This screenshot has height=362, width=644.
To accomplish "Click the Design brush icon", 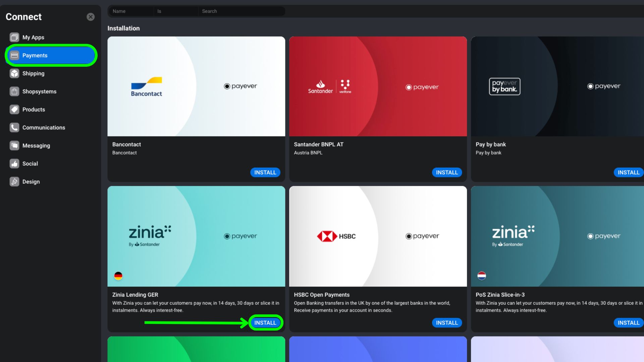I will [x=14, y=181].
